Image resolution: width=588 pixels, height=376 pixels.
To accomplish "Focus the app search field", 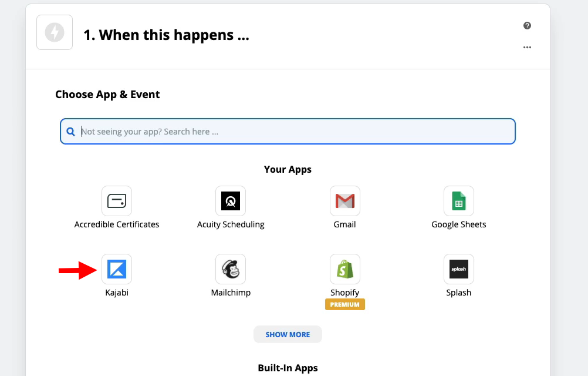I will (288, 132).
